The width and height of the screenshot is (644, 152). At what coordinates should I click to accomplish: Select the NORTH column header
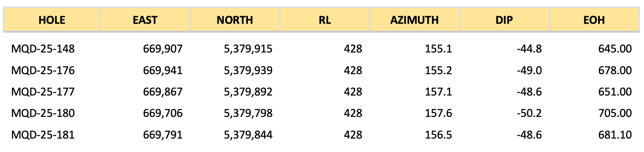click(235, 20)
